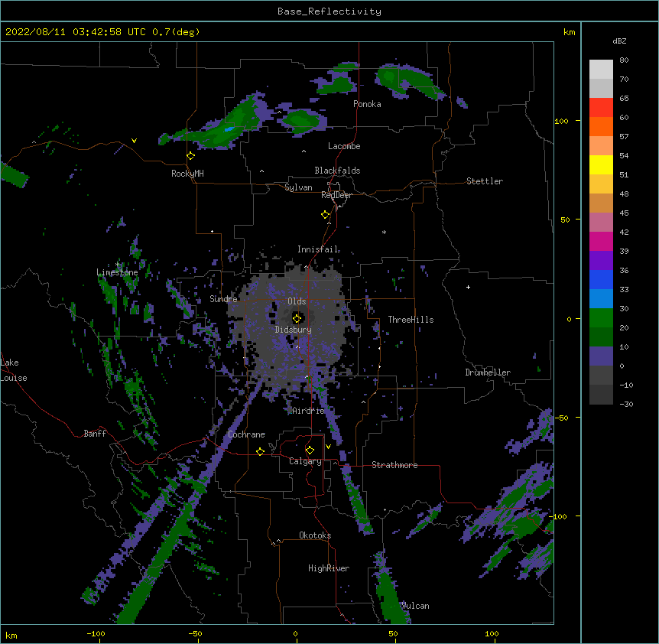Select the yellow diamond marker below RedDeer
This screenshot has height=644, width=659.
326,215
